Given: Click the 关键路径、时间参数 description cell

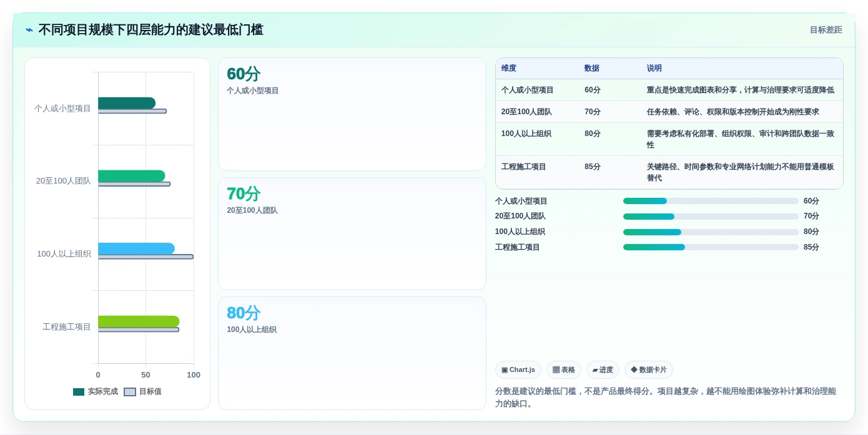Looking at the screenshot, I should tap(741, 172).
